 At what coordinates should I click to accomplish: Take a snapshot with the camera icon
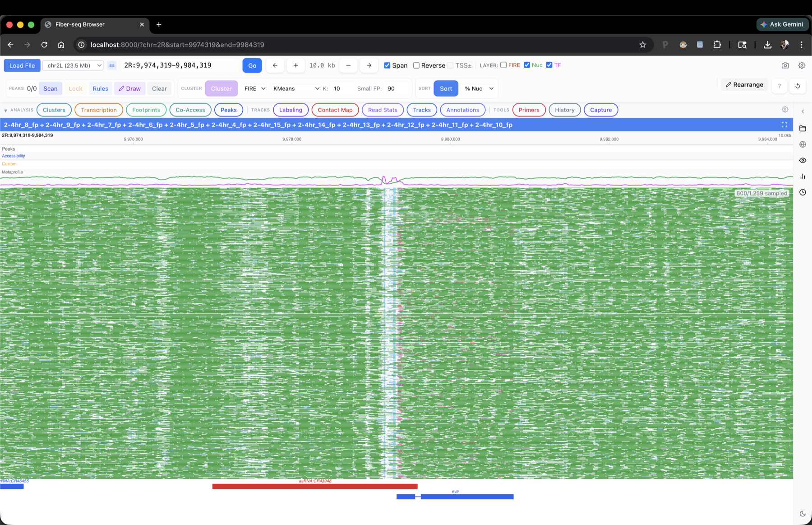(785, 65)
